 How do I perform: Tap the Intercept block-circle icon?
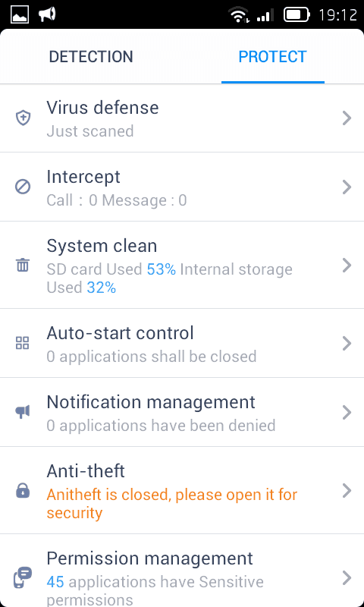[23, 187]
